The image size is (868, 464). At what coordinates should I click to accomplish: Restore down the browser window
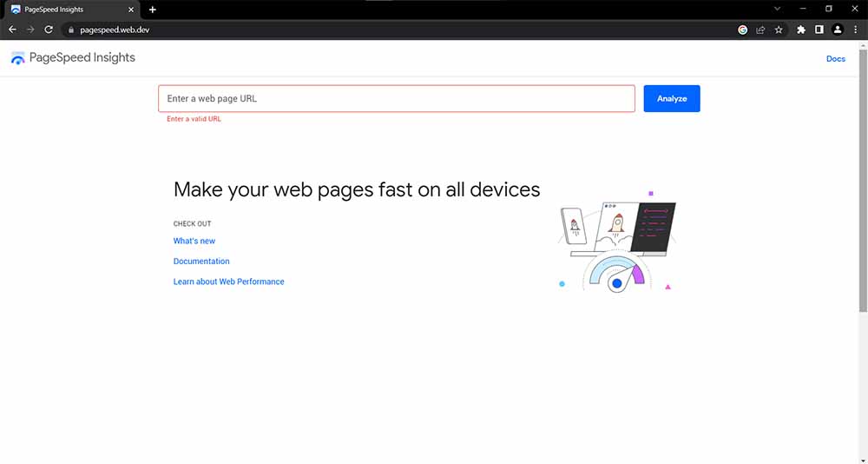(829, 9)
